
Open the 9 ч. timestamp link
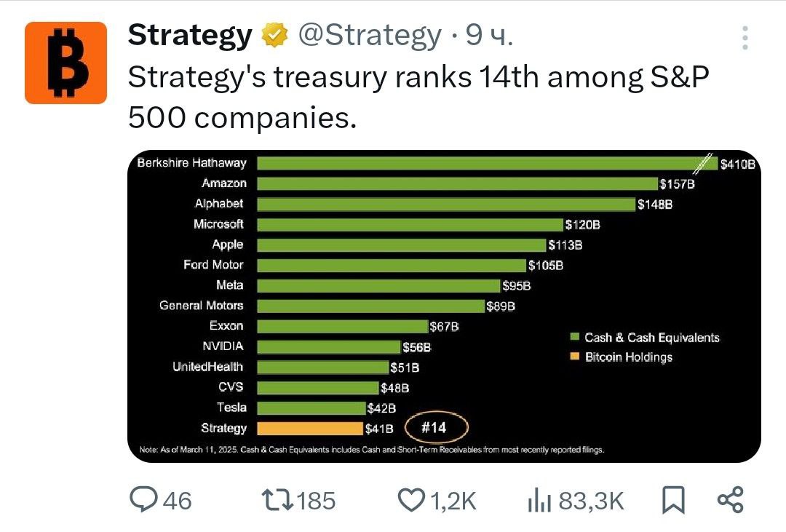[x=489, y=35]
